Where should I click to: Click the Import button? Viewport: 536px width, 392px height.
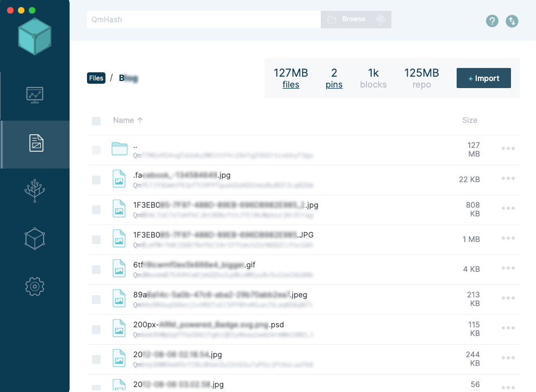(x=483, y=78)
